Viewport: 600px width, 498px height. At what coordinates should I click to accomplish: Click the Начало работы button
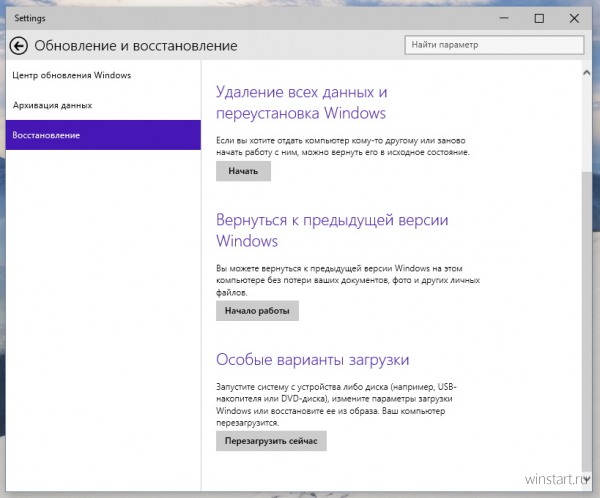256,311
